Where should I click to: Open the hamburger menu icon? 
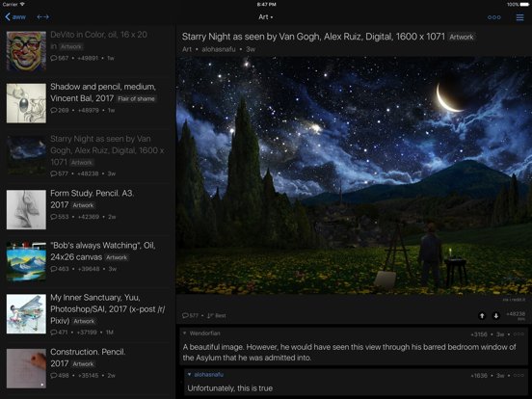tap(519, 17)
